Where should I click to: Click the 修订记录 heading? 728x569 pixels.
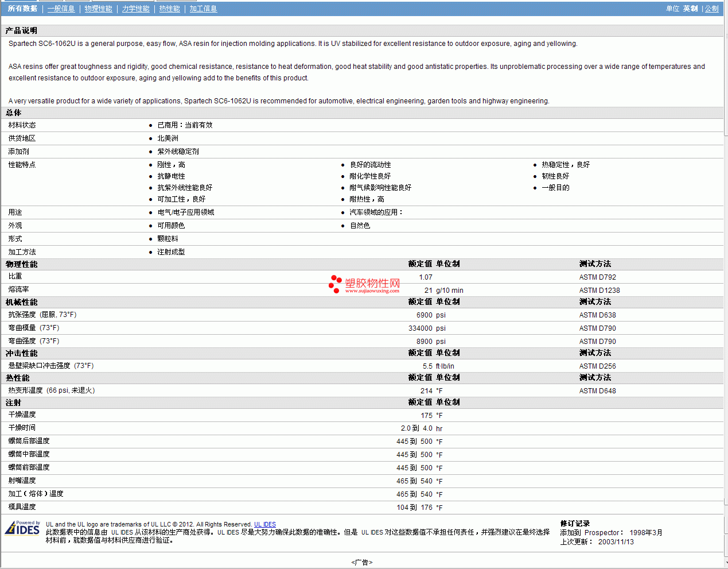[x=575, y=523]
